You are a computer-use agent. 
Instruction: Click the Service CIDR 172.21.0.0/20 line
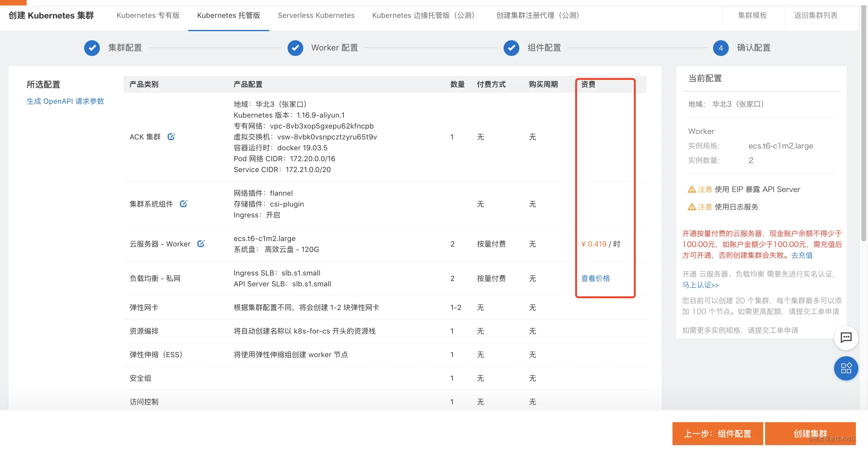[282, 170]
